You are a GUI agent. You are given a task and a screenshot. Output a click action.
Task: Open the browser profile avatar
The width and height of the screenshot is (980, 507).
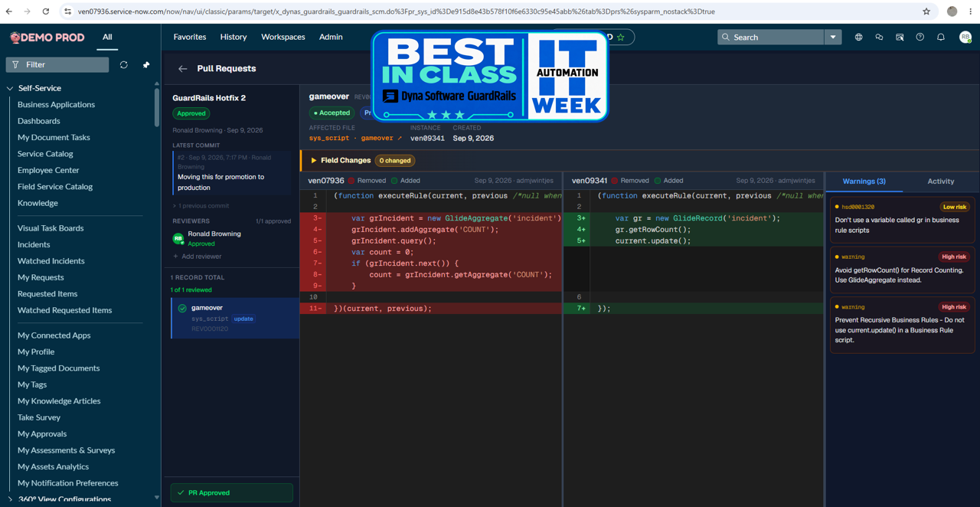(952, 11)
